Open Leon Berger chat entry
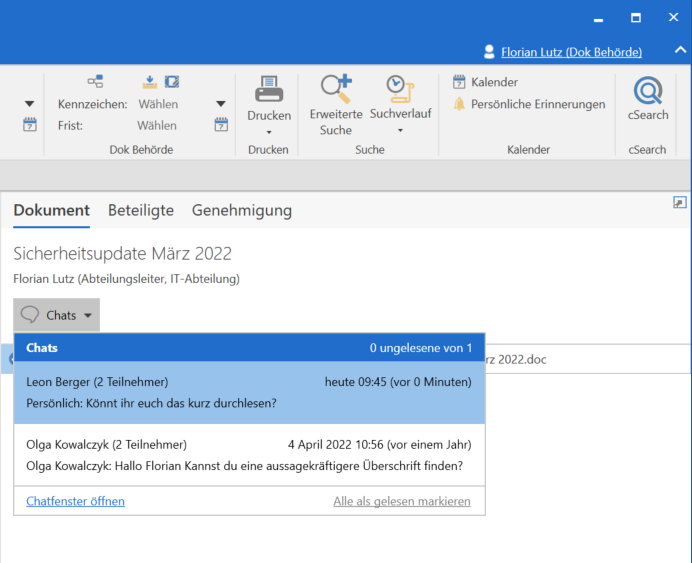 pos(249,392)
